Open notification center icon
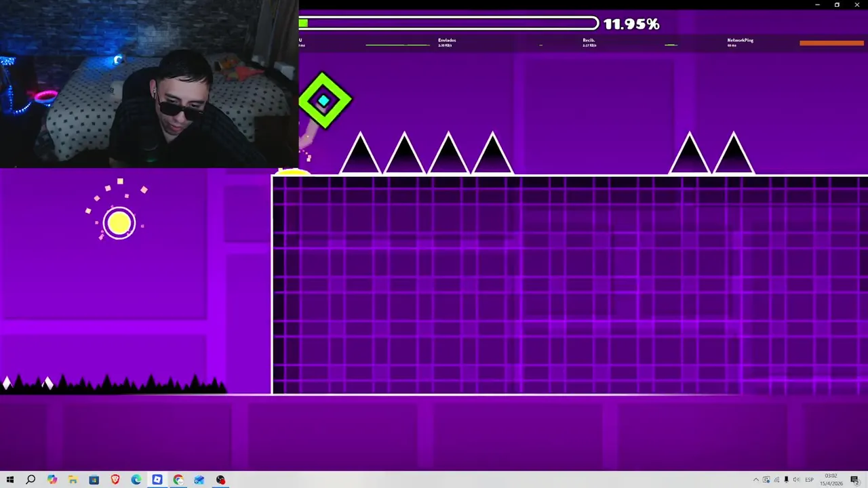The width and height of the screenshot is (868, 488). pyautogui.click(x=855, y=480)
